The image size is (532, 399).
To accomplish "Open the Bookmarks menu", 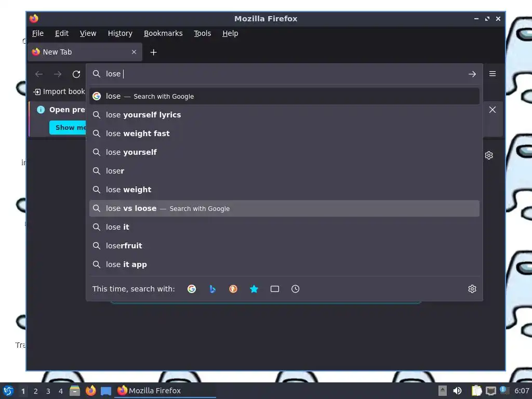I will tap(163, 33).
